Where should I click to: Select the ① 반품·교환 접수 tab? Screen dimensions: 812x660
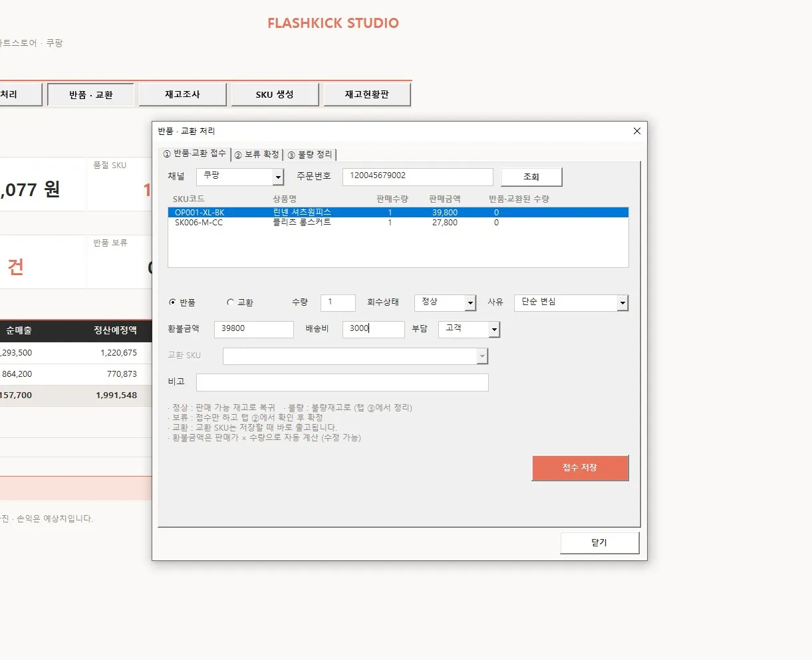[195, 154]
